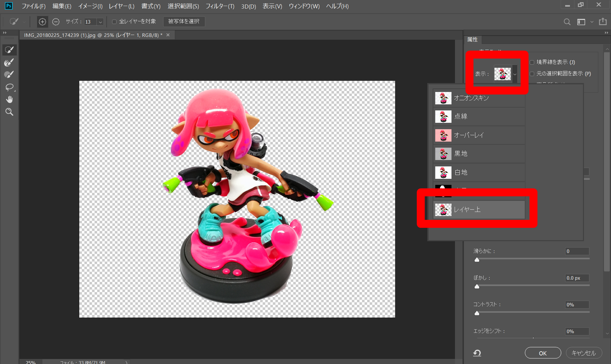
Task: Select the Hand tool
Action: pos(9,100)
